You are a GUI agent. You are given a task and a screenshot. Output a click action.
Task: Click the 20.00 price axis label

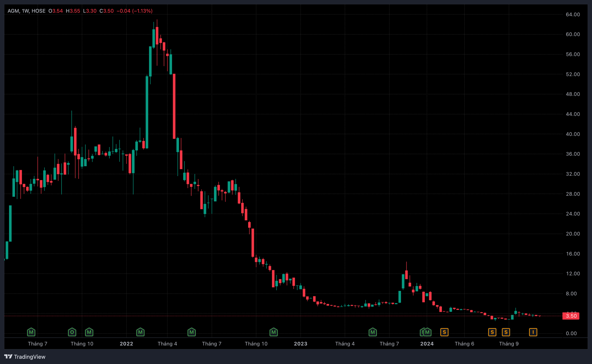click(x=573, y=233)
